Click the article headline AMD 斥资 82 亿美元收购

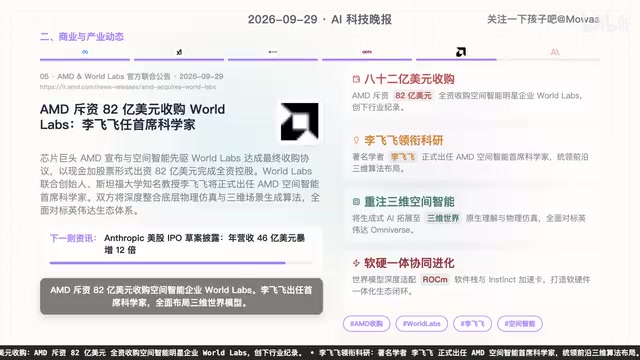tap(132, 117)
